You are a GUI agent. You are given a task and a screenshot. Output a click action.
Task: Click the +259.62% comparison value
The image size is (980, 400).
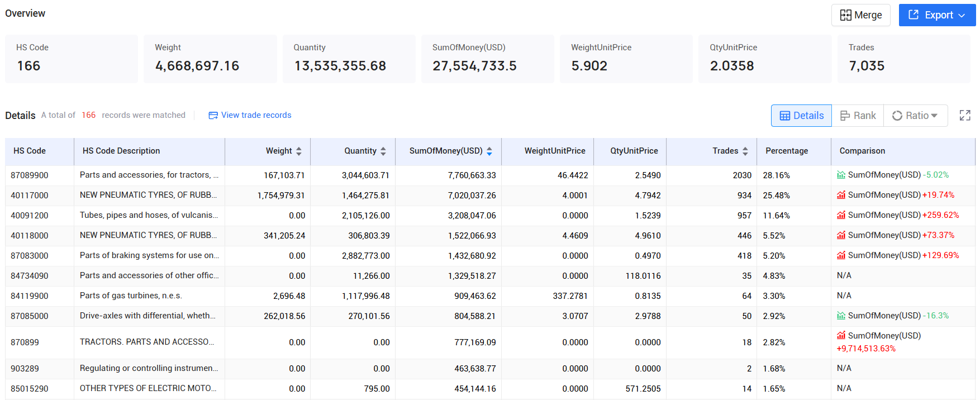pos(940,215)
